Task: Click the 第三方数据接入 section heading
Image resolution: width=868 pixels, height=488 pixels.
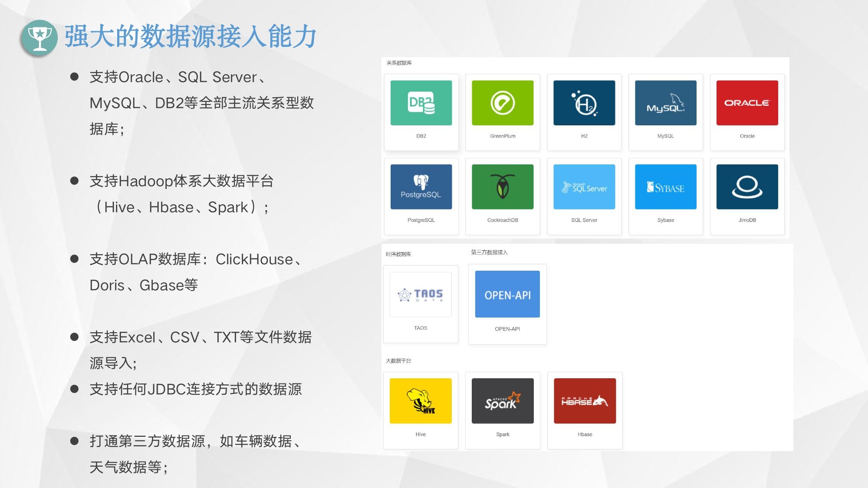Action: coord(489,252)
